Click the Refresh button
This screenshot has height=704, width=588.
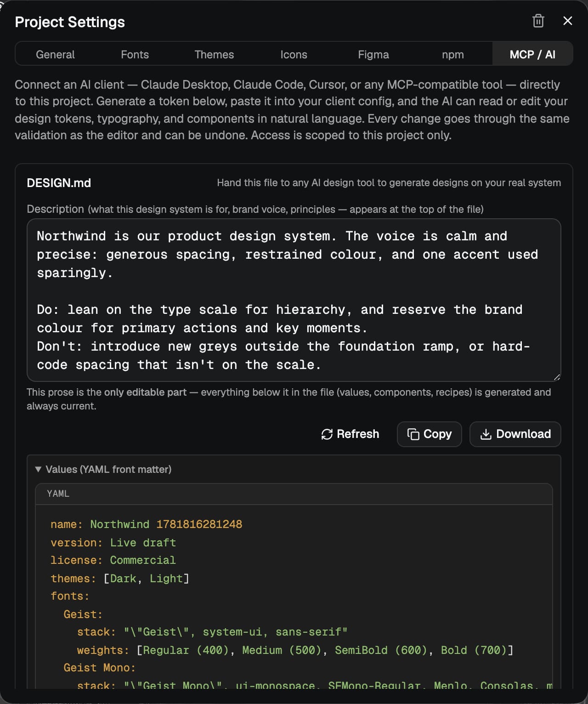pyautogui.click(x=350, y=434)
